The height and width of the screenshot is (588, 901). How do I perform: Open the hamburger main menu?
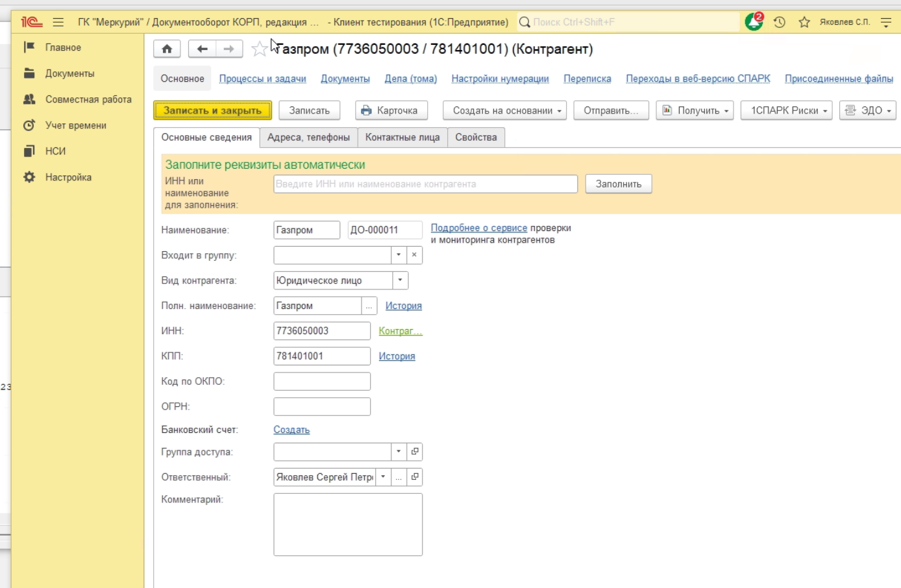[58, 22]
